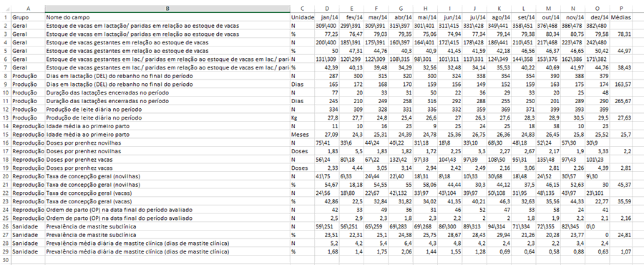
Task: Select column B header
Action: 167,8
